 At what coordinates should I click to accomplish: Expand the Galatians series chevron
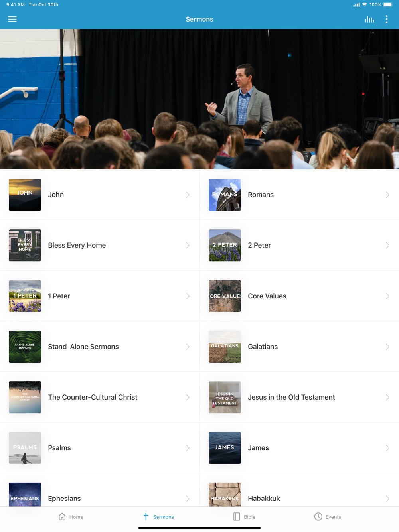click(x=387, y=347)
